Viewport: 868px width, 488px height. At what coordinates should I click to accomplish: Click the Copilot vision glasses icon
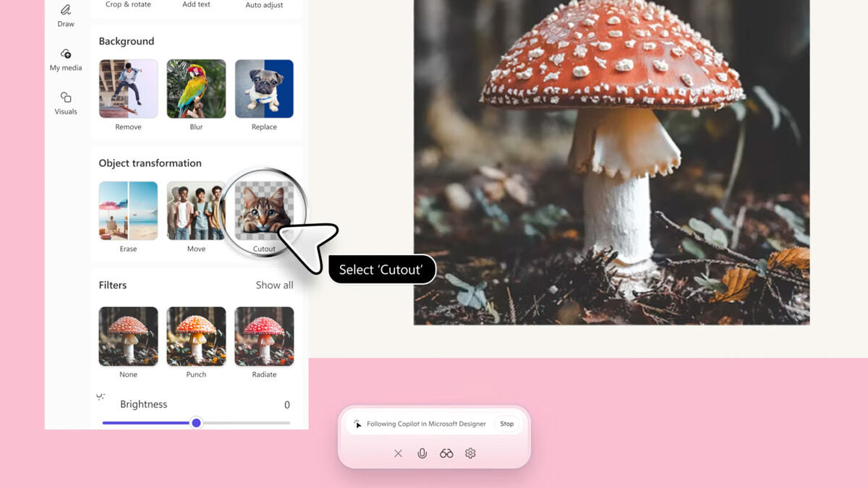[x=446, y=453]
